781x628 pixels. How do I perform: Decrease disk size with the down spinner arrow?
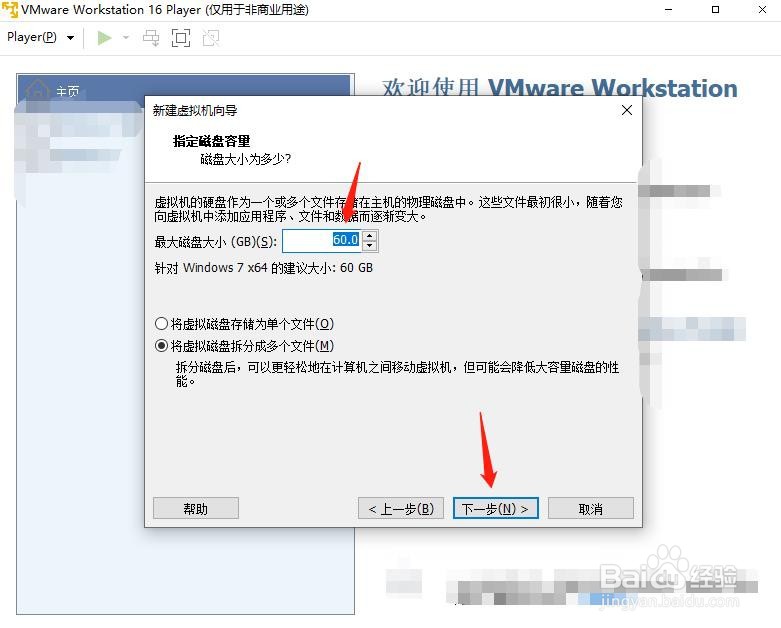coord(369,246)
